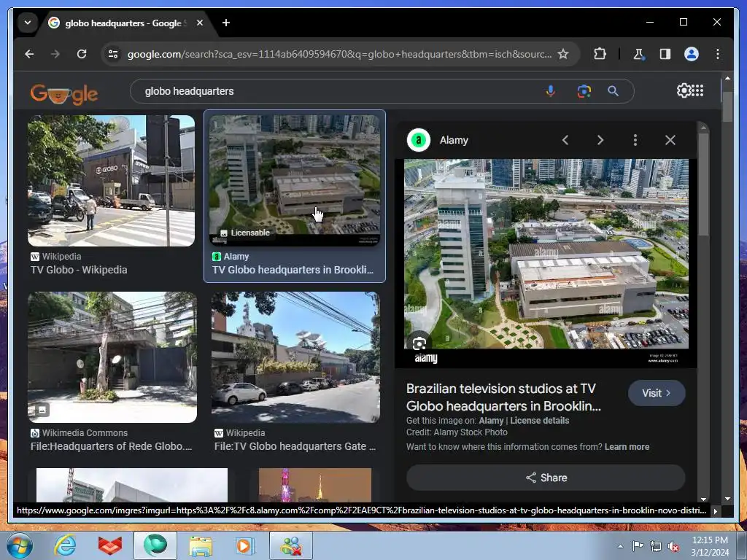Open the Chrome profile avatar
This screenshot has height=560, width=747.
click(692, 54)
